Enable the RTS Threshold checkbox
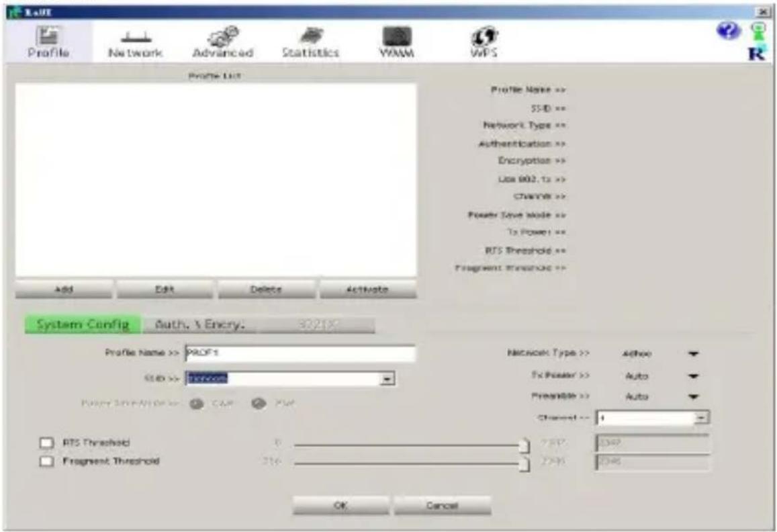The width and height of the screenshot is (777, 532). [x=46, y=443]
